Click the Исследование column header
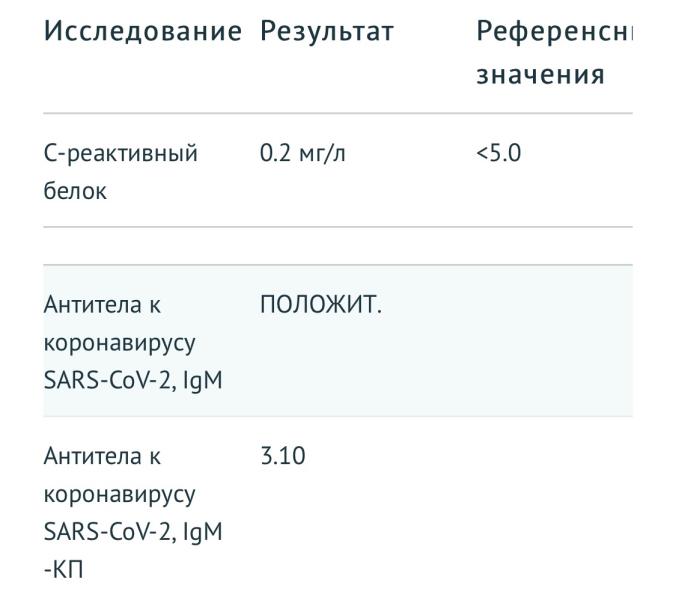675x600 pixels. pos(142,32)
